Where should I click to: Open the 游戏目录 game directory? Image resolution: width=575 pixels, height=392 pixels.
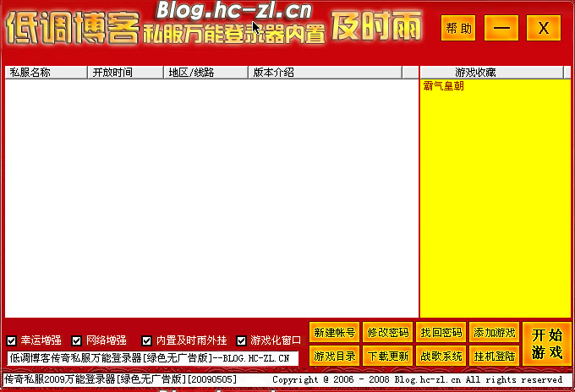(x=335, y=356)
